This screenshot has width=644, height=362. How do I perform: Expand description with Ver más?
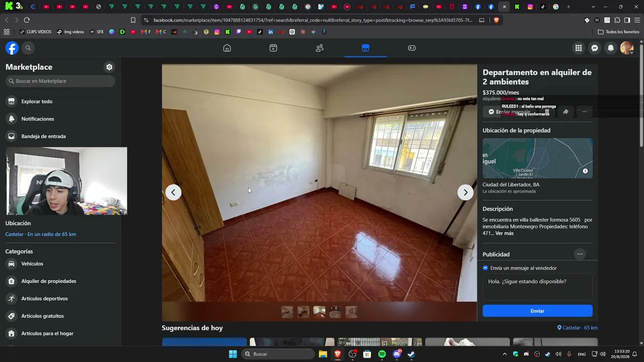505,233
